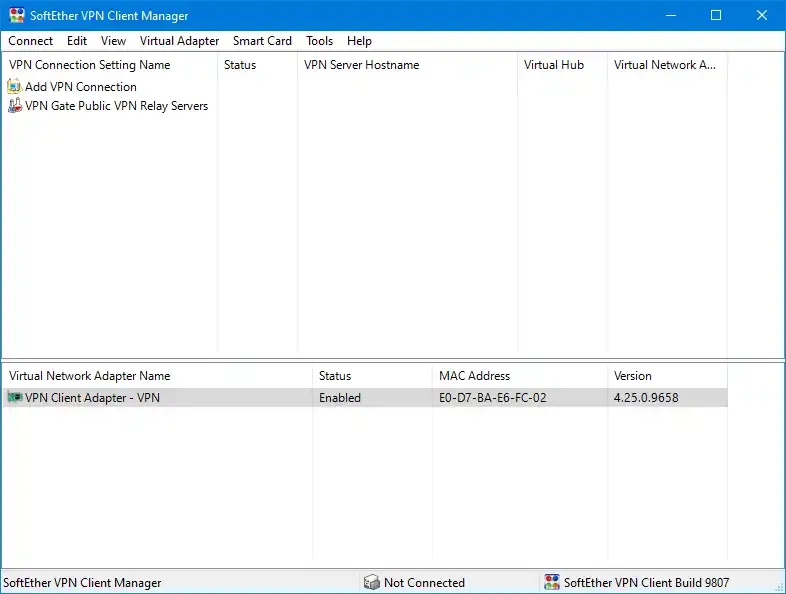The width and height of the screenshot is (786, 594).
Task: Click SoftEther VPN Client Build 9807 text
Action: coord(646,582)
